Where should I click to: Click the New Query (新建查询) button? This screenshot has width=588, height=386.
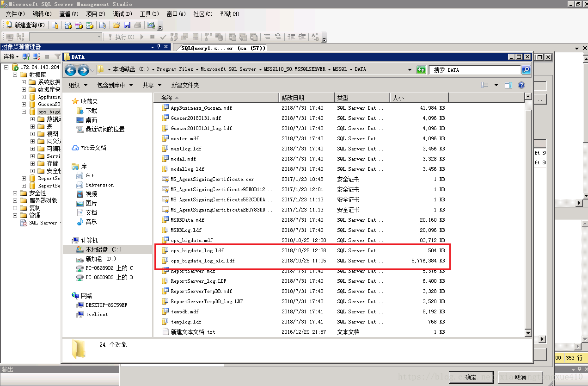coord(25,25)
